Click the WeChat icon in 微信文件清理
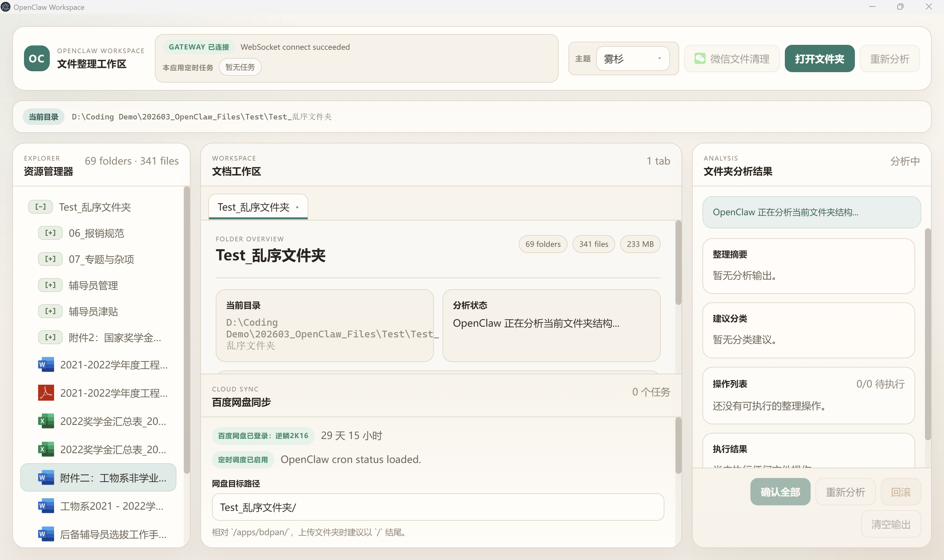944x560 pixels. coord(700,59)
